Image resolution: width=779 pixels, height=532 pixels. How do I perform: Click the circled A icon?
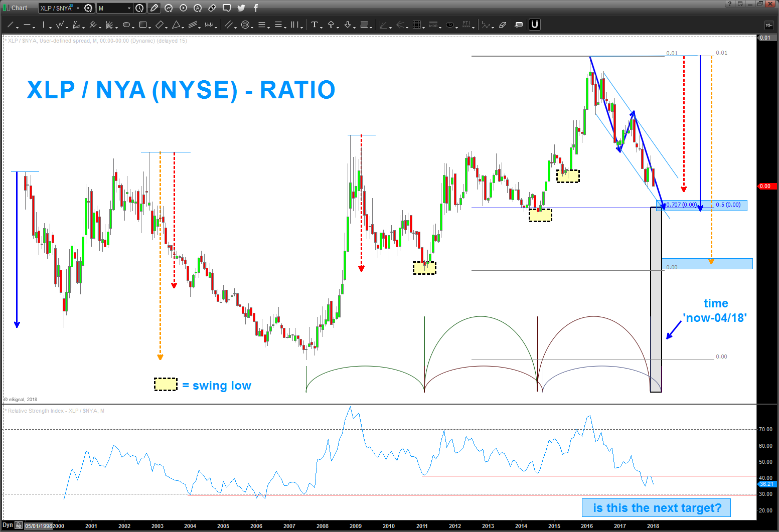(x=198, y=8)
